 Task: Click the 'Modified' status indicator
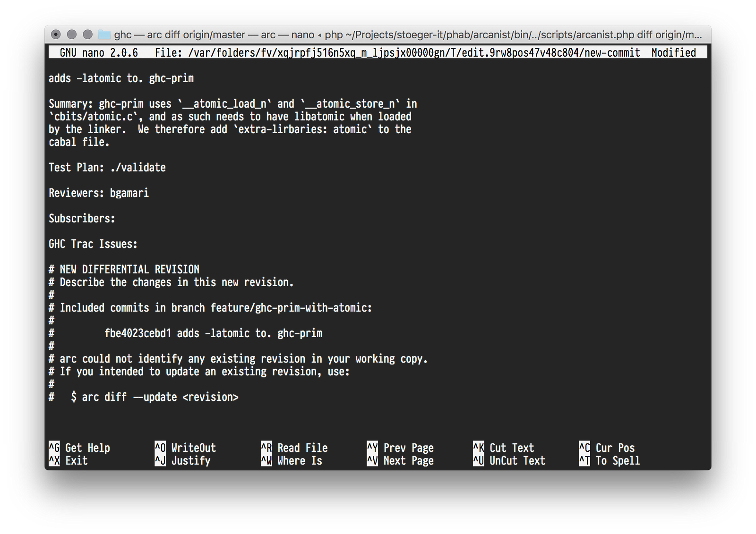click(x=673, y=52)
